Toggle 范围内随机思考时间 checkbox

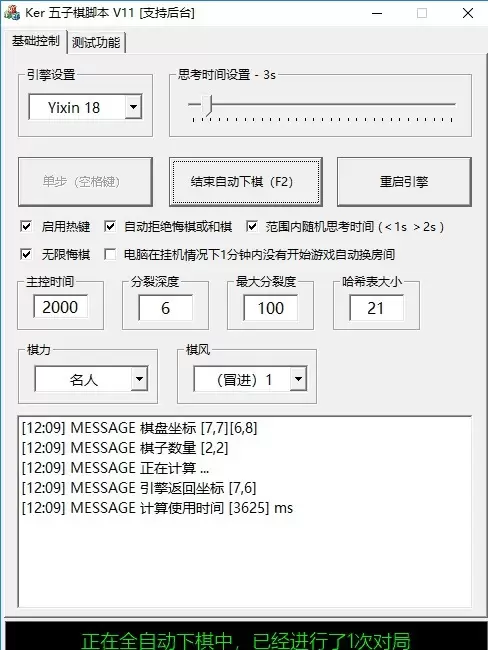coord(252,226)
